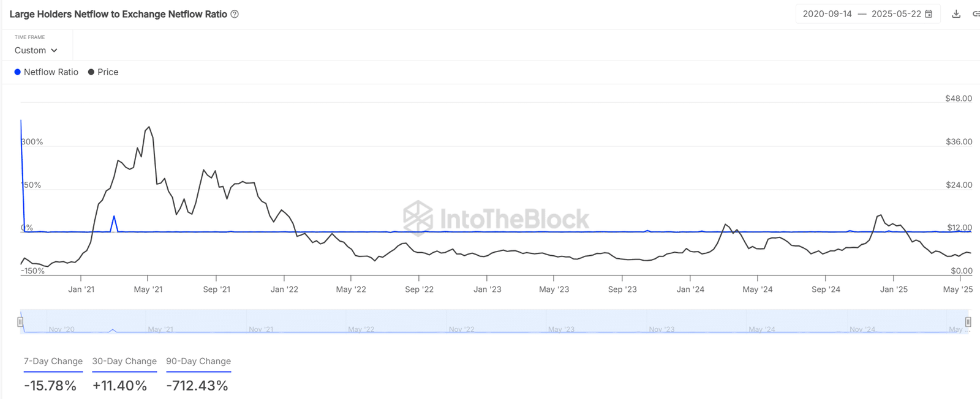This screenshot has height=399, width=980.
Task: Click the right range navigator handle
Action: 968,322
